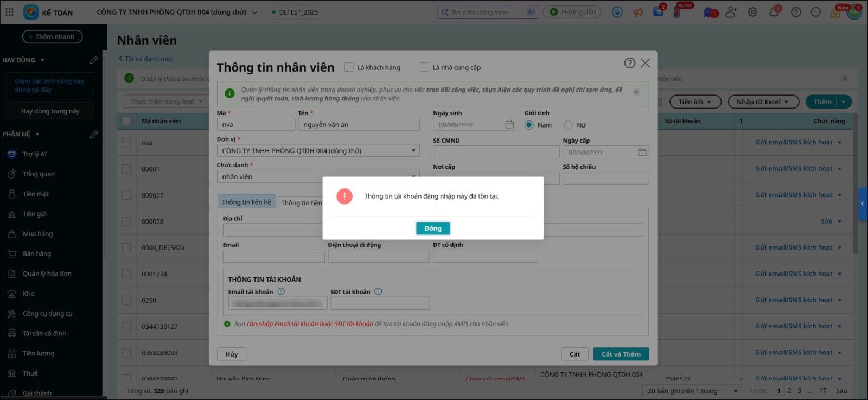
Task: Click the help icon beside Email tài khoản
Action: (x=281, y=291)
